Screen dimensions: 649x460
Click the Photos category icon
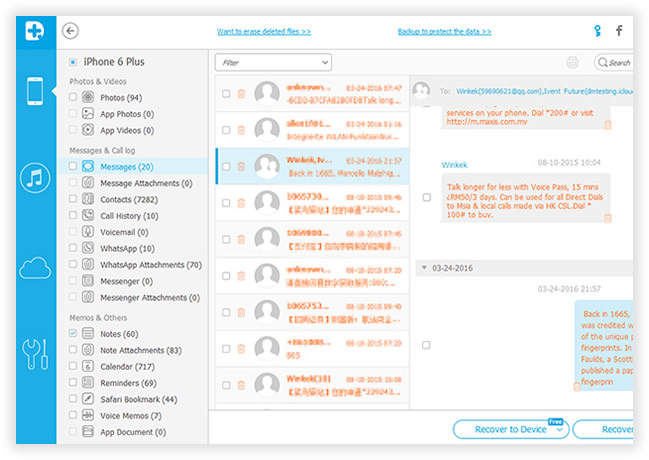[x=88, y=97]
